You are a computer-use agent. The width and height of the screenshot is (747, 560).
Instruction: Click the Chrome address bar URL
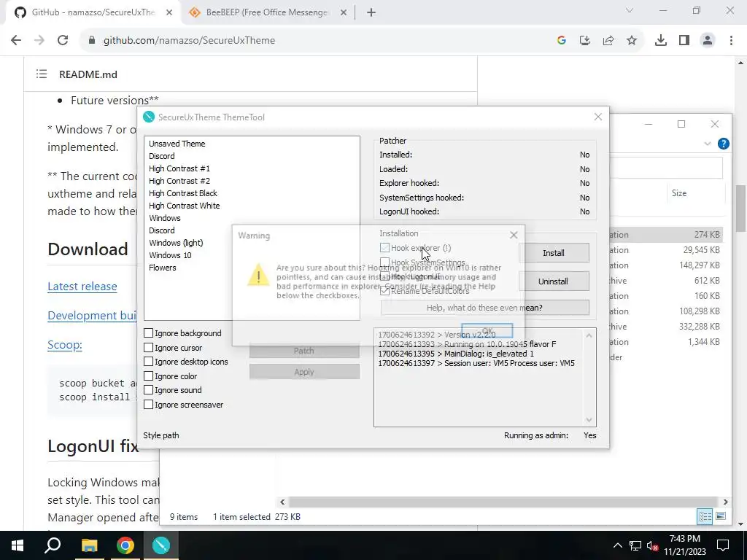click(189, 41)
